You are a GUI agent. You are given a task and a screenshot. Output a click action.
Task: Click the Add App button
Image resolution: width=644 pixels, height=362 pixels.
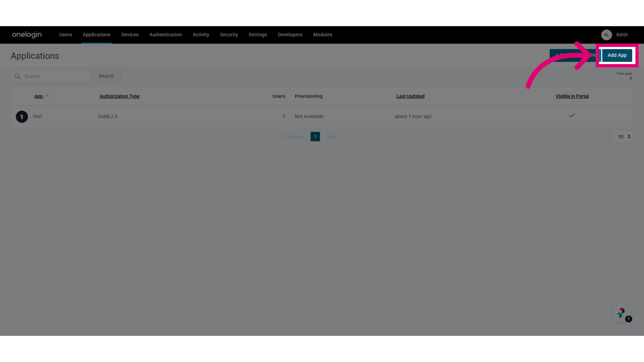coord(617,55)
